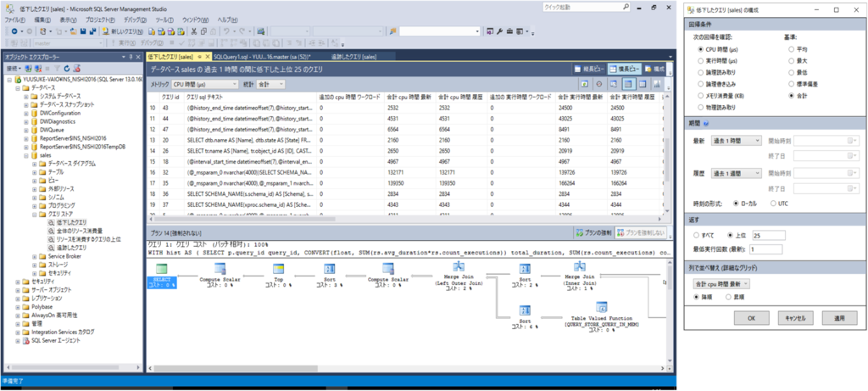Open the 最新 過去 1 時間 dropdown

pos(737,141)
